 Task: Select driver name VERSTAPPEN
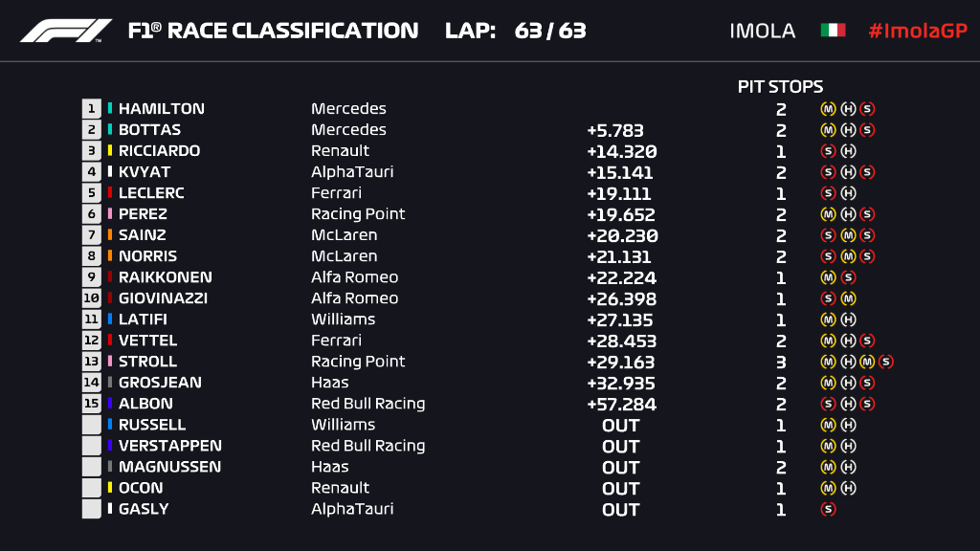point(169,446)
